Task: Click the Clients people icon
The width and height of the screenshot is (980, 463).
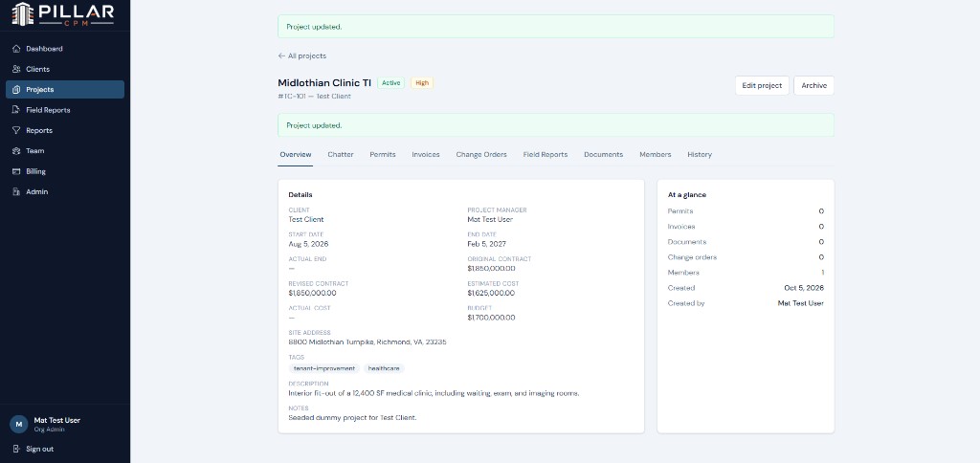Action: coord(17,70)
